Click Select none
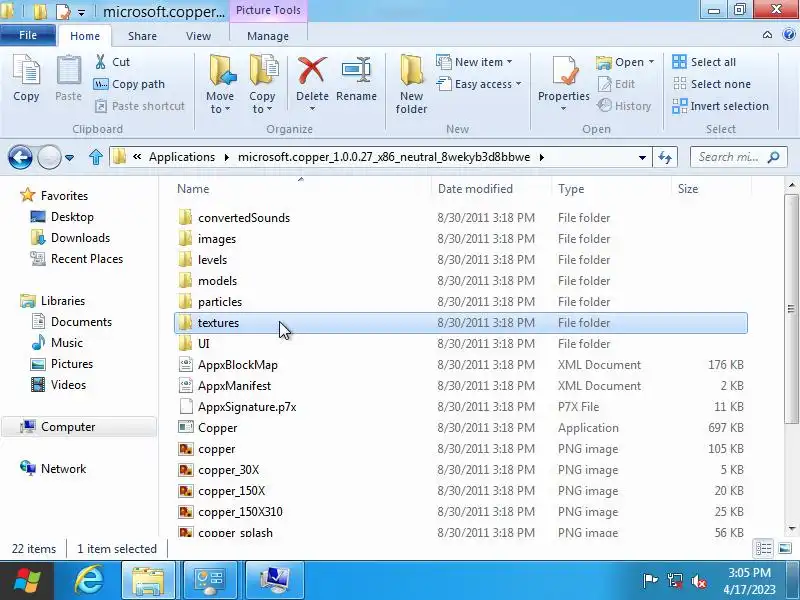The height and width of the screenshot is (600, 800). pos(712,84)
